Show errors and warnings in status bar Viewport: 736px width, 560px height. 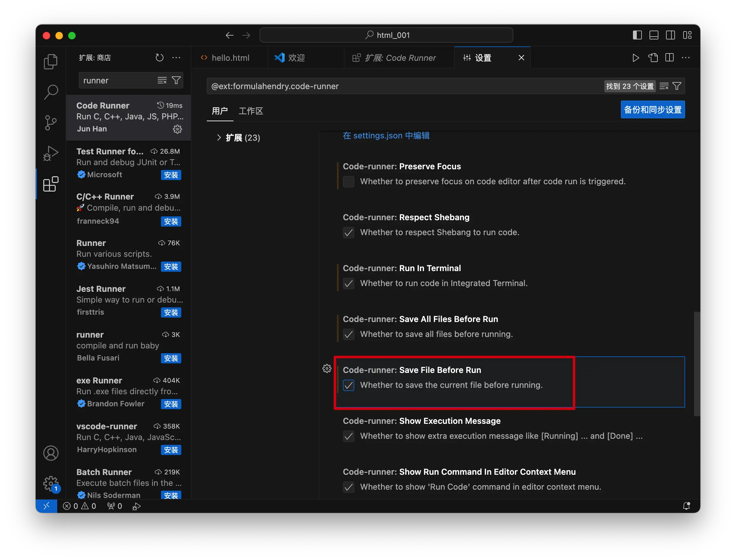79,506
